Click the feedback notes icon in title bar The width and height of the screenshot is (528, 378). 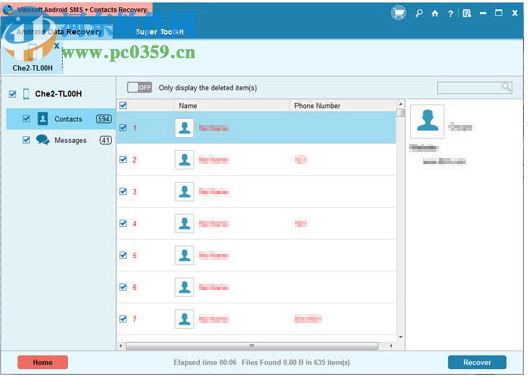467,13
